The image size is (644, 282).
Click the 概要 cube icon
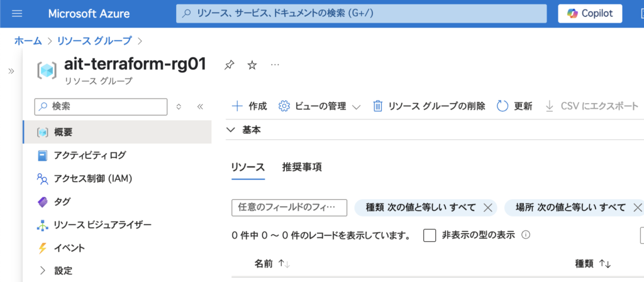(x=42, y=132)
